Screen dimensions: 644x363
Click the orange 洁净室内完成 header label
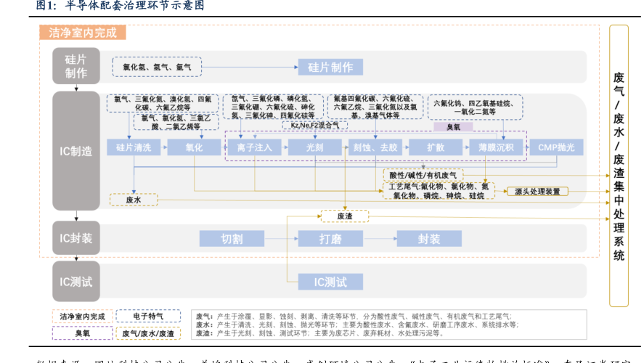82,33
